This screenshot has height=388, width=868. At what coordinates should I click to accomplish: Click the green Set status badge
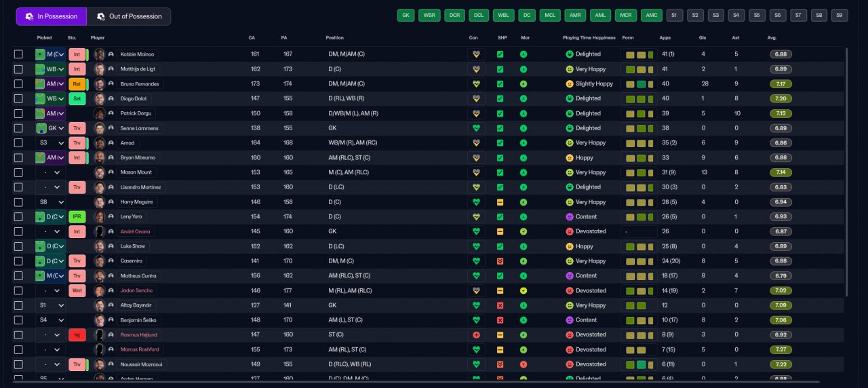point(77,98)
